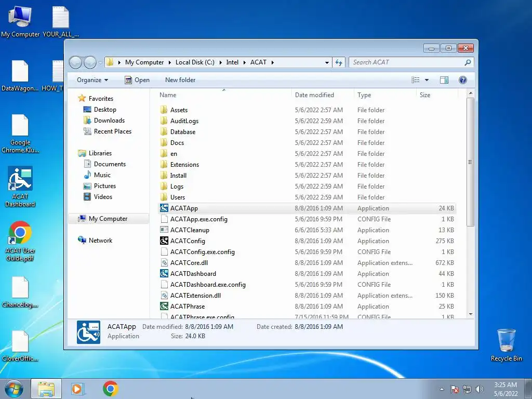Image resolution: width=532 pixels, height=399 pixels.
Task: Sort files by Date modified column
Action: pyautogui.click(x=323, y=95)
